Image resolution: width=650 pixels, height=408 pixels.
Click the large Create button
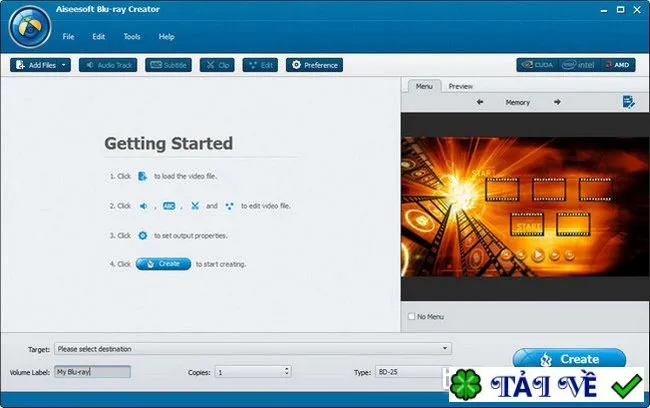click(x=569, y=358)
